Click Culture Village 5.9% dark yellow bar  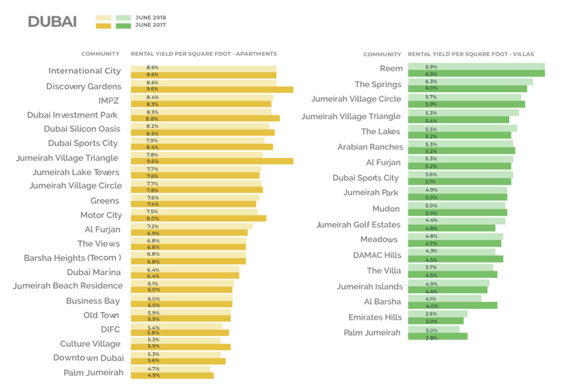(x=181, y=347)
